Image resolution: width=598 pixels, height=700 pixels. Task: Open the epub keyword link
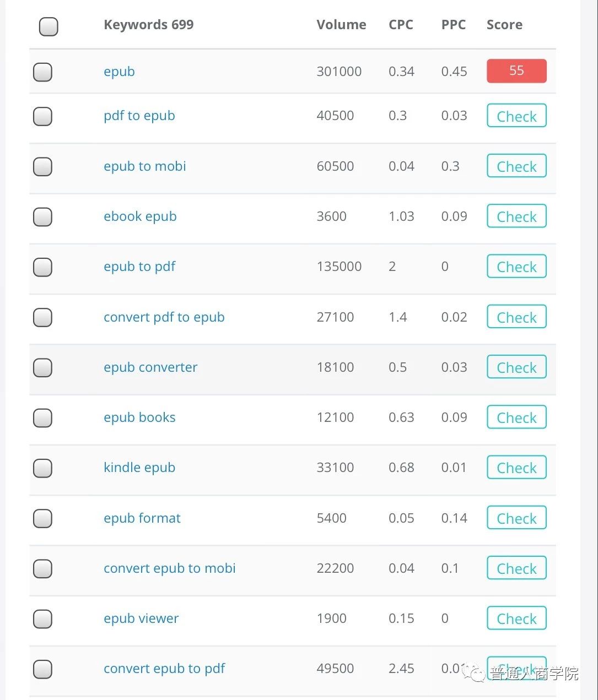(119, 72)
